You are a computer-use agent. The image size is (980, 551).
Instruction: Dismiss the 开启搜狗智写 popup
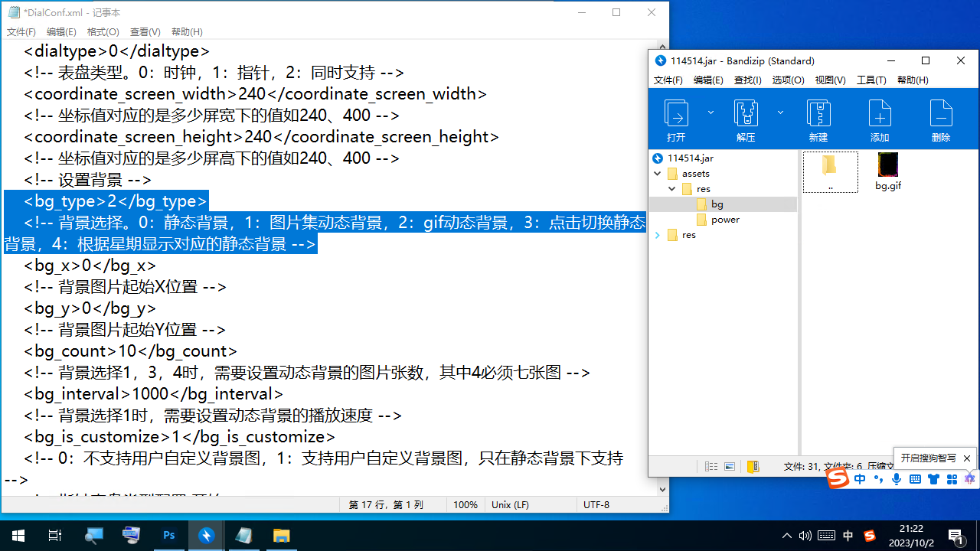point(967,458)
